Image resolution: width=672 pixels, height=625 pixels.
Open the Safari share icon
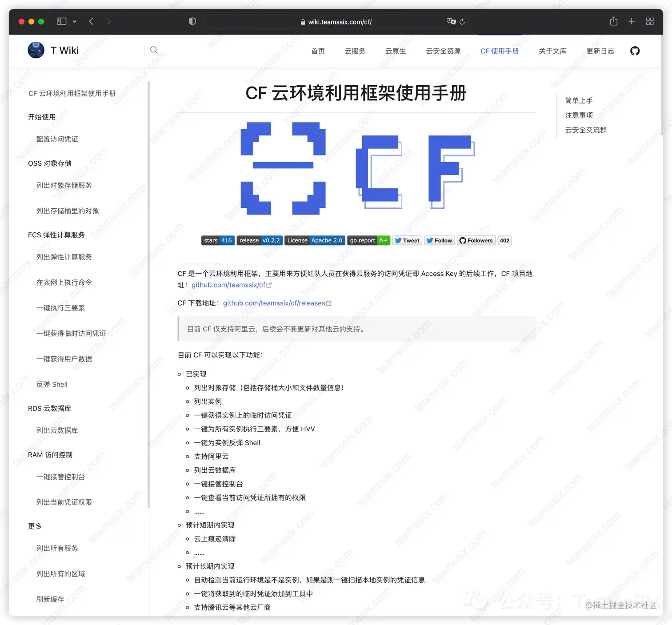[x=614, y=21]
